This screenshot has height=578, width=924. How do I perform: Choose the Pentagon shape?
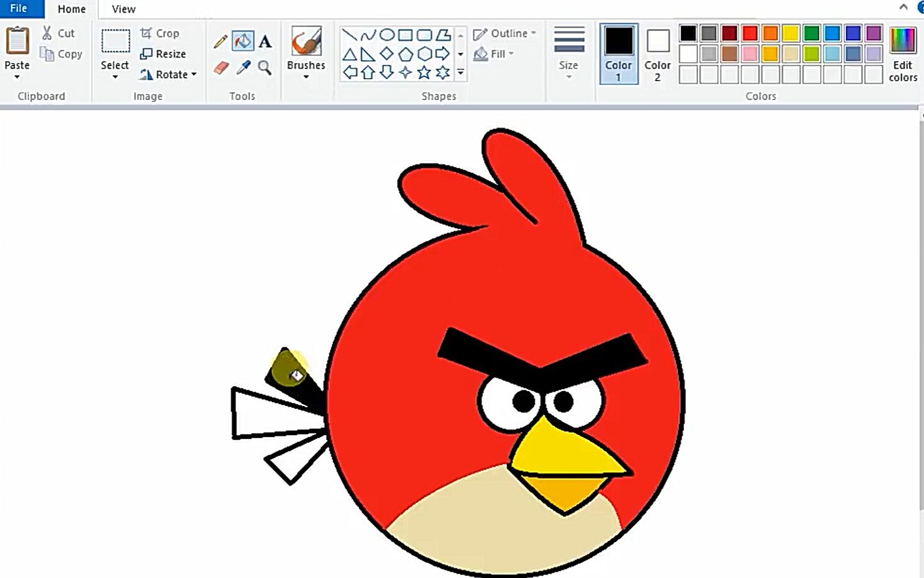pyautogui.click(x=405, y=54)
